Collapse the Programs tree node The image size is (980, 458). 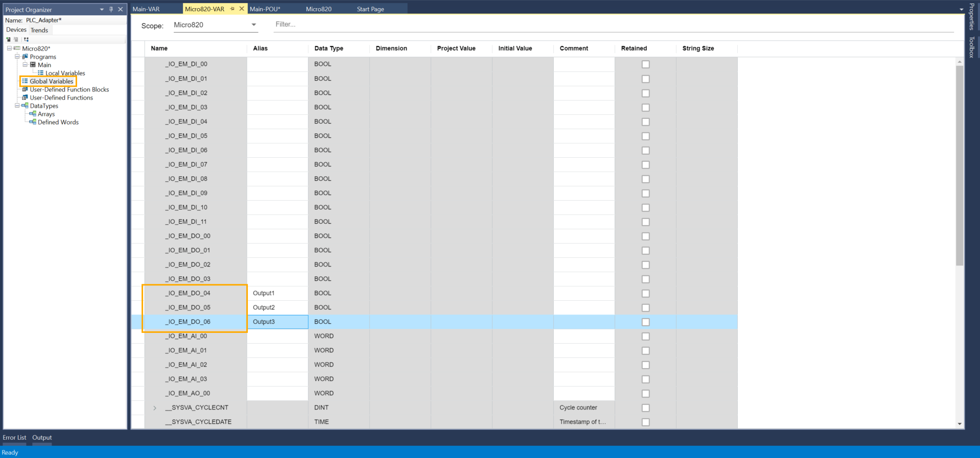(17, 57)
